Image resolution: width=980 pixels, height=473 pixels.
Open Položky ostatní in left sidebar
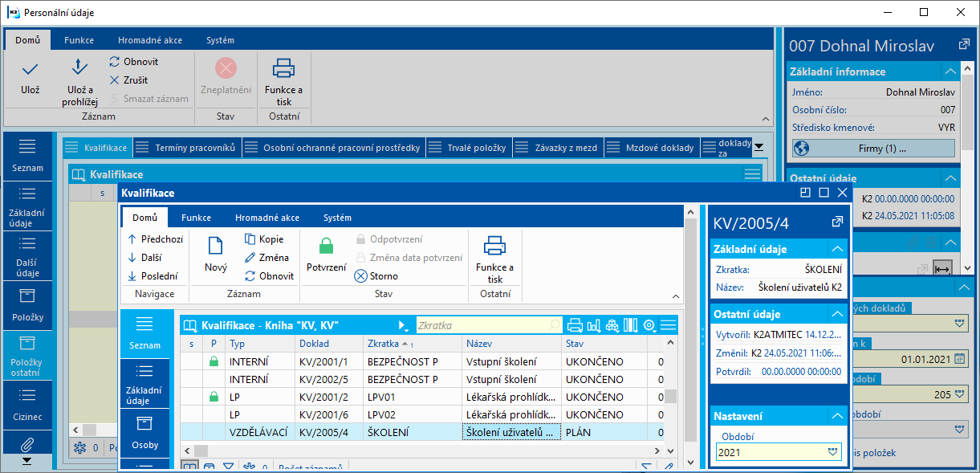tap(28, 353)
